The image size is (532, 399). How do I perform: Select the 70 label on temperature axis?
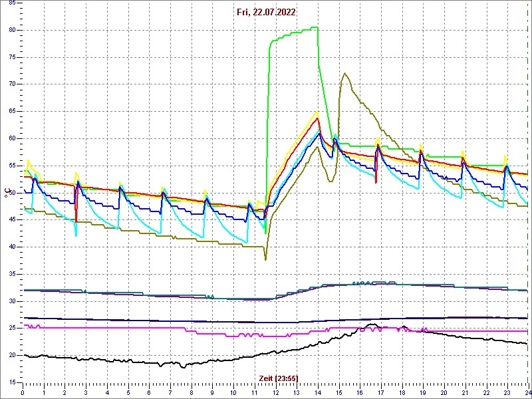[11, 84]
